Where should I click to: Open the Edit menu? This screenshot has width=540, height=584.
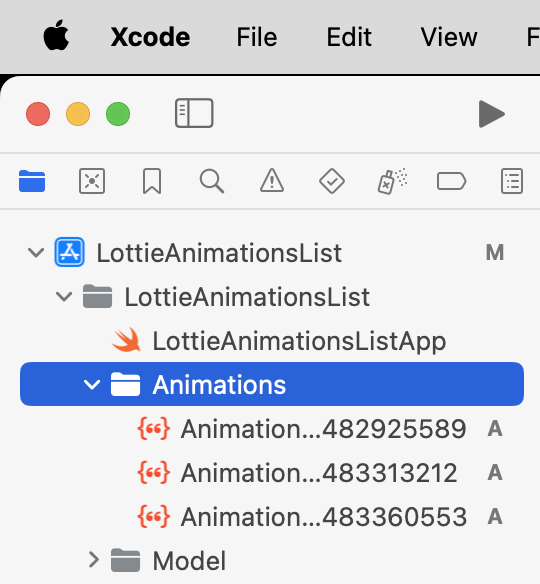pos(349,37)
